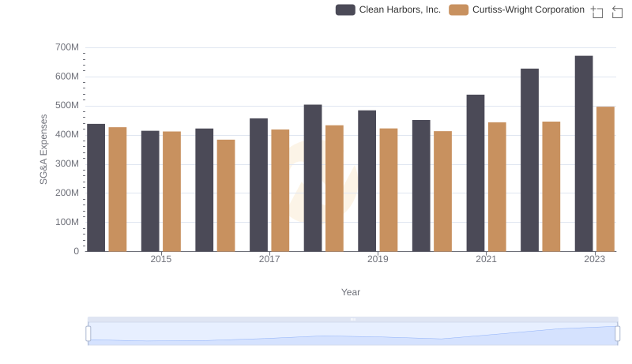The height and width of the screenshot is (364, 632).
Task: Click the Curtiss-Wright bar for 2014
Action: coord(118,190)
